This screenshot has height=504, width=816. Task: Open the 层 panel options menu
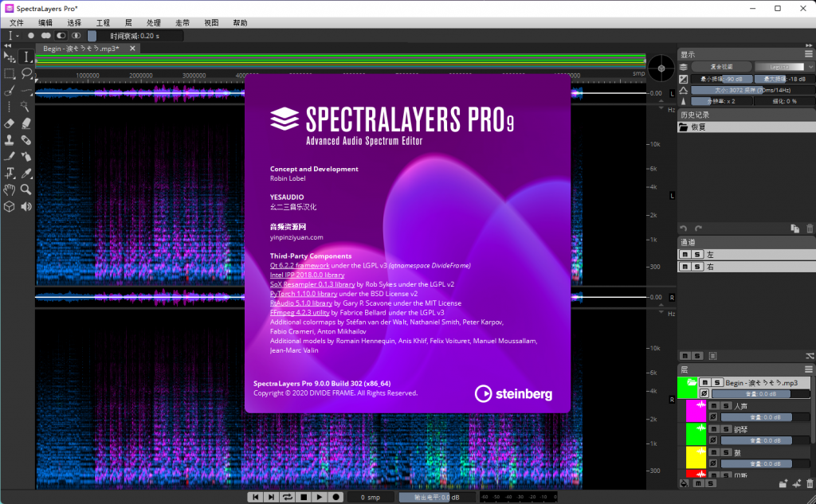[809, 369]
